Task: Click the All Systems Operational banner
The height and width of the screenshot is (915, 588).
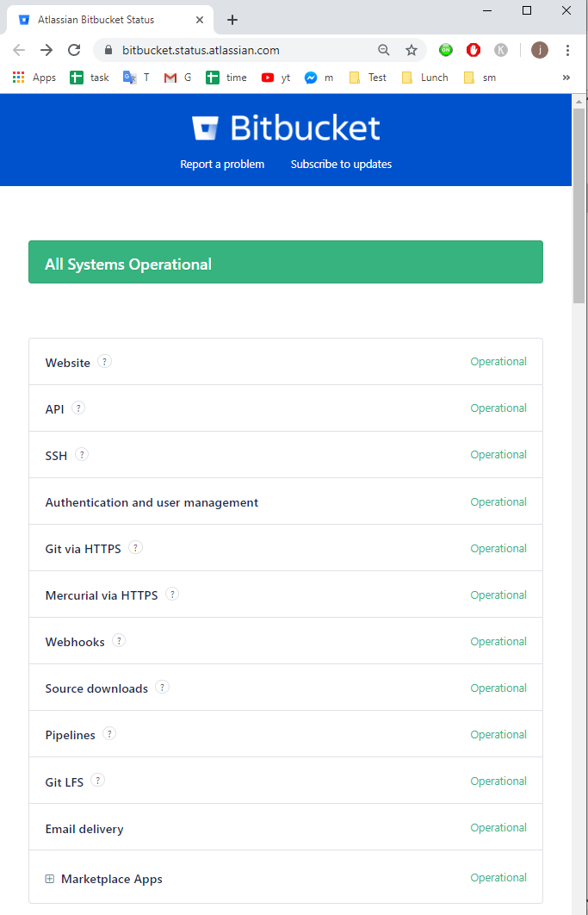Action: click(x=286, y=262)
